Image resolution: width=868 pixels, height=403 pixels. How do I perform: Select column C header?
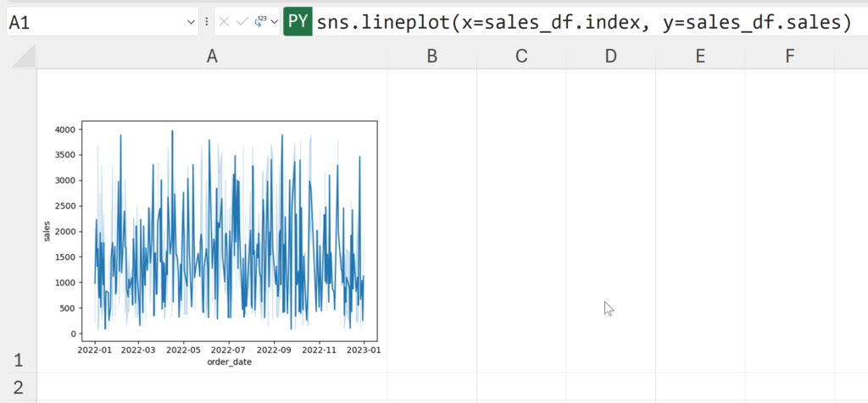pos(521,57)
